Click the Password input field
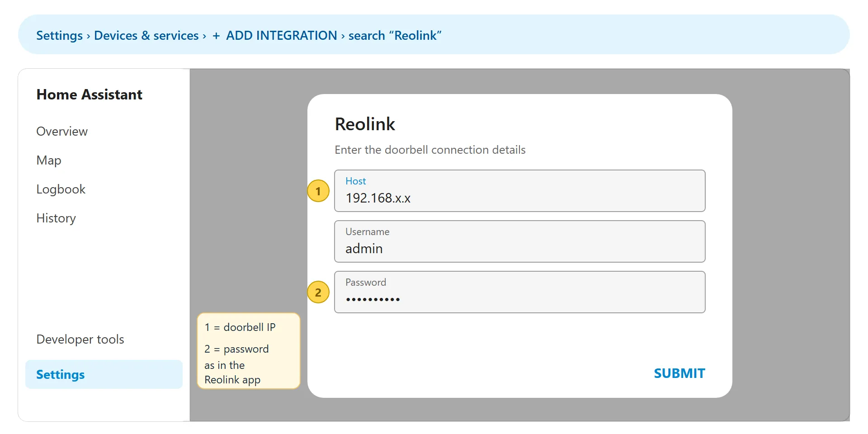 (x=520, y=292)
